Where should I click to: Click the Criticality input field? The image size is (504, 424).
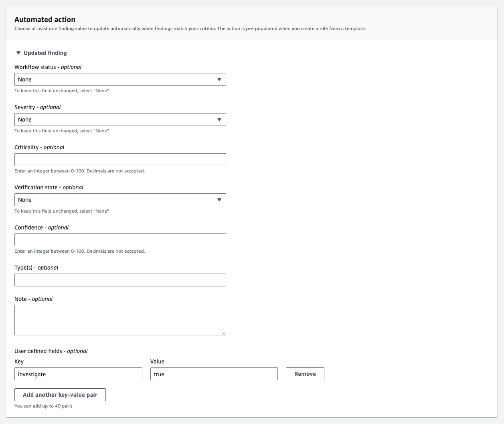pos(120,159)
